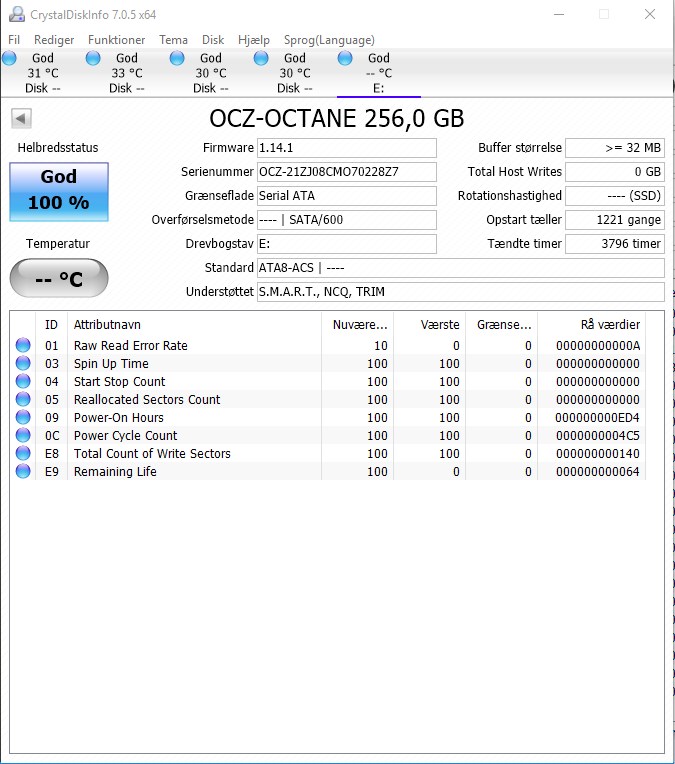Screen dimensions: 675x764
Task: Open the Hjælp menu
Action: point(253,40)
